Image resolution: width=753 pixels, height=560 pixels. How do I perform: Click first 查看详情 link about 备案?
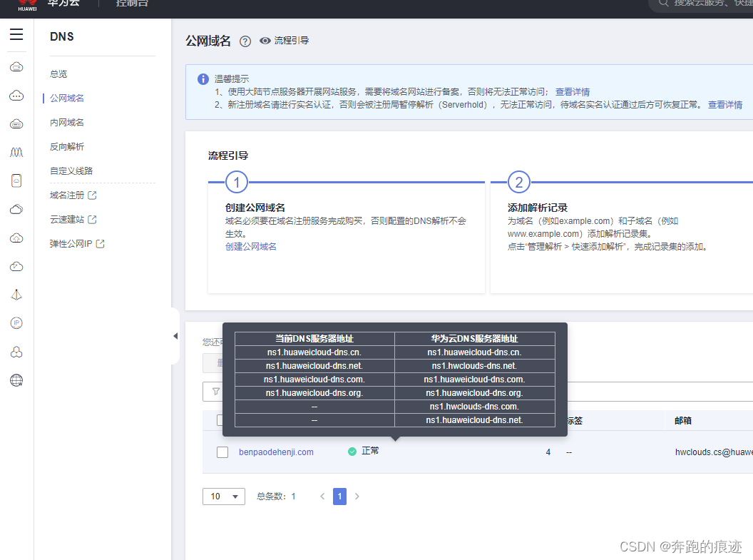point(573,92)
